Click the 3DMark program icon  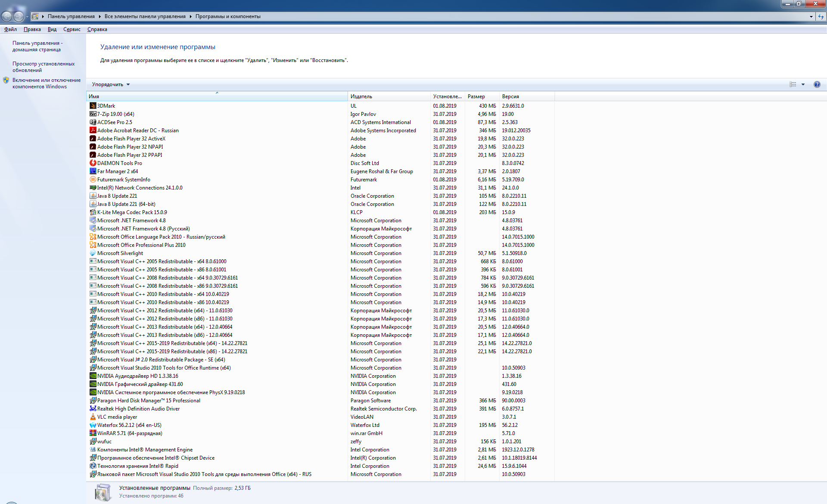tap(93, 106)
